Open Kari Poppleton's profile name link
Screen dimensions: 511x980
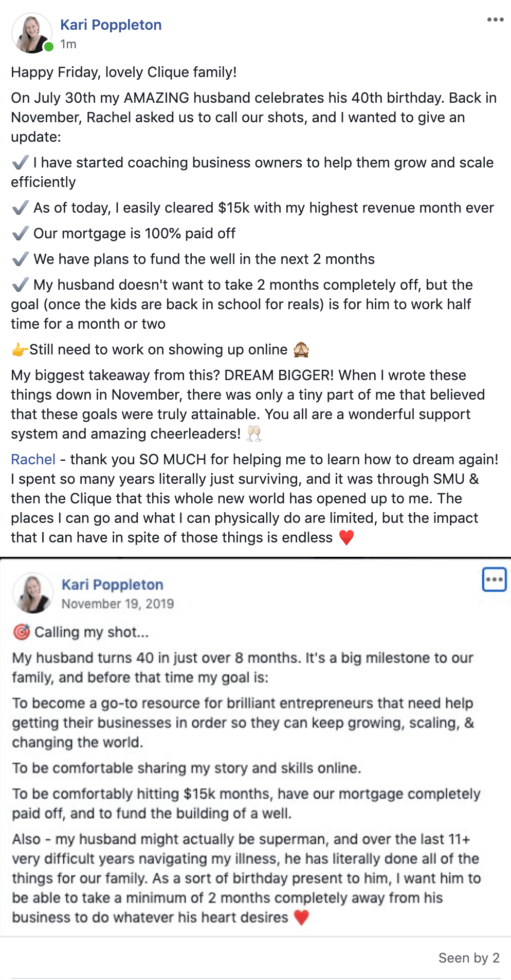point(111,25)
